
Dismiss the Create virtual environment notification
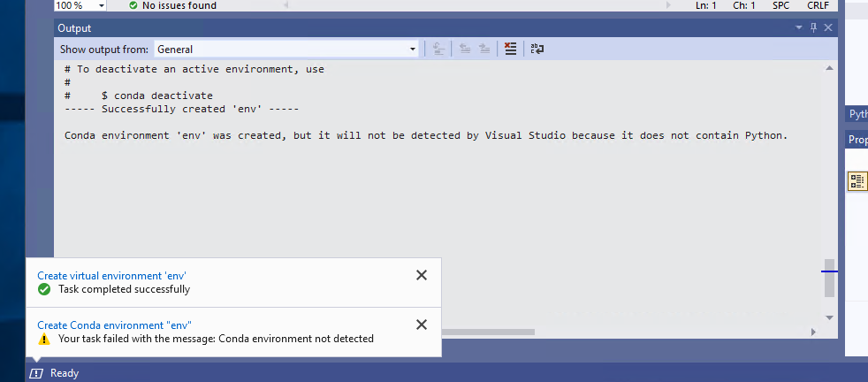(x=422, y=275)
